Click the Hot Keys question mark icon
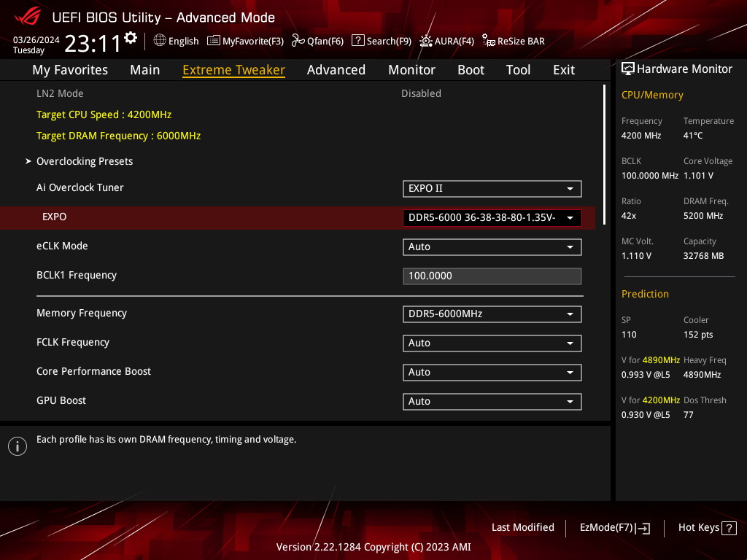 point(729,528)
